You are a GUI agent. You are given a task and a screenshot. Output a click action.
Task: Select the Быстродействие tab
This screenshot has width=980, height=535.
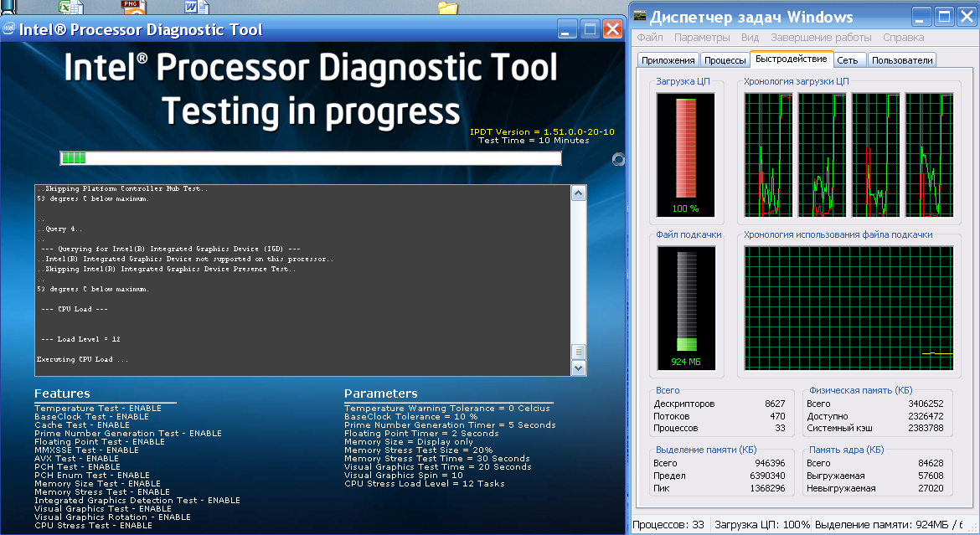pyautogui.click(x=792, y=59)
